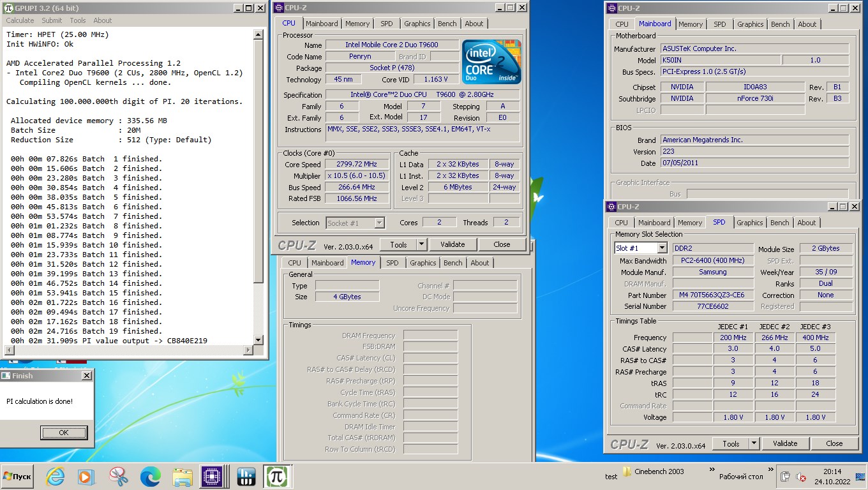The height and width of the screenshot is (490, 868).
Task: Open the About menu in GPUPI
Action: (103, 20)
